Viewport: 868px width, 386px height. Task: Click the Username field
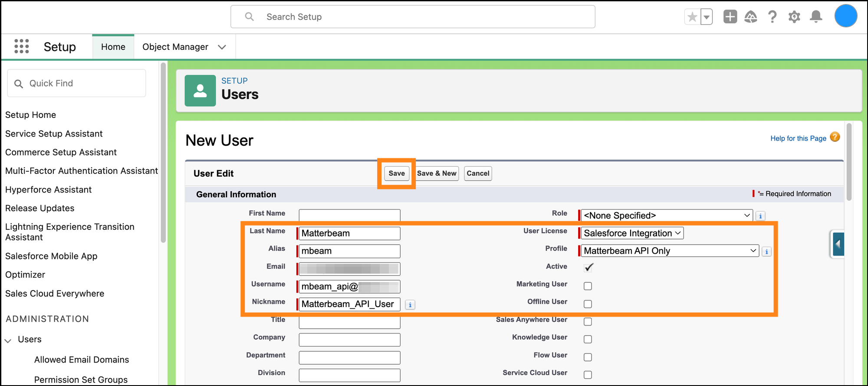[349, 287]
